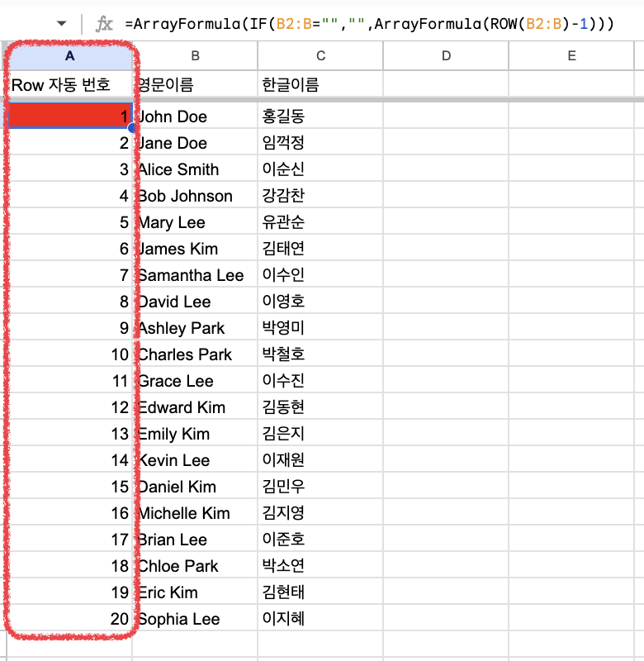Click the auto number cell showing 5
Image resolution: width=644 pixels, height=661 pixels.
(70, 222)
